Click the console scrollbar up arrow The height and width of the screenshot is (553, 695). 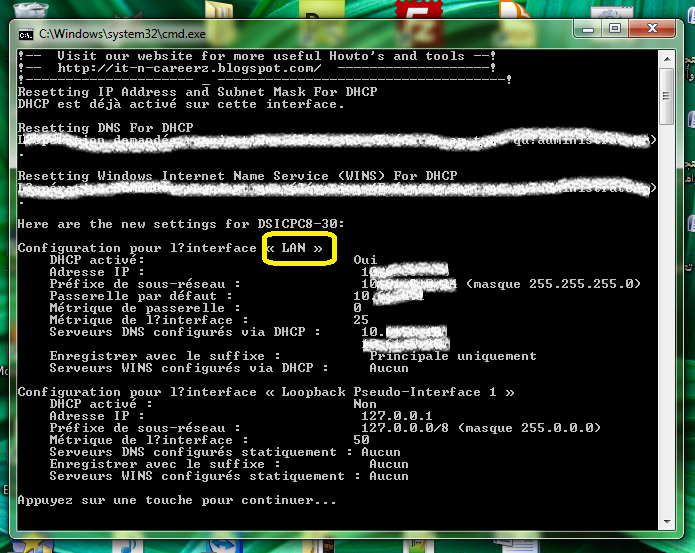[667, 58]
